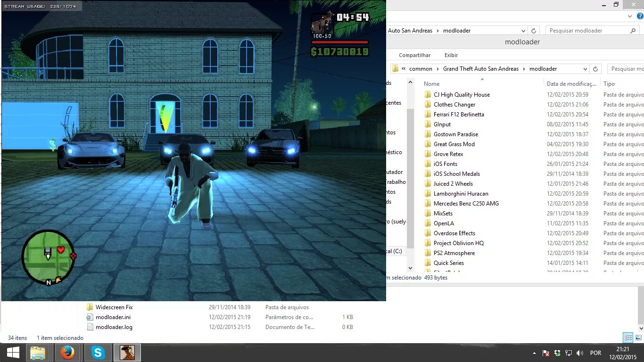Open the Compartilhar ribbon tab
This screenshot has width=644, height=362.
pyautogui.click(x=415, y=55)
